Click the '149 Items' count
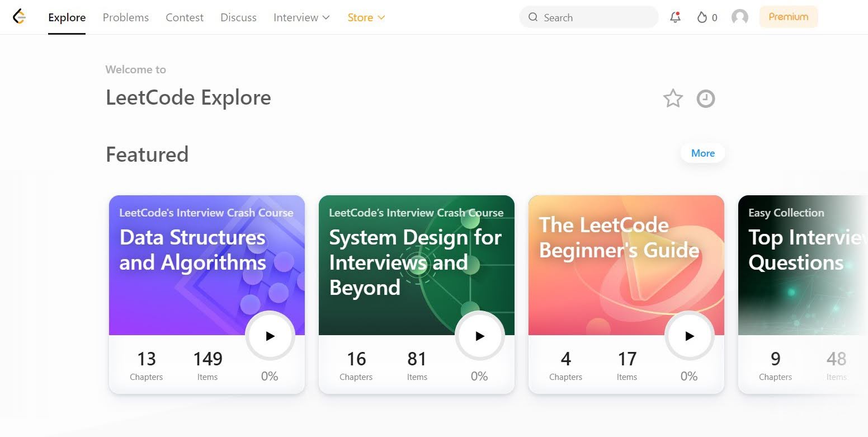Viewport: 868px width, 437px height. [x=207, y=366]
